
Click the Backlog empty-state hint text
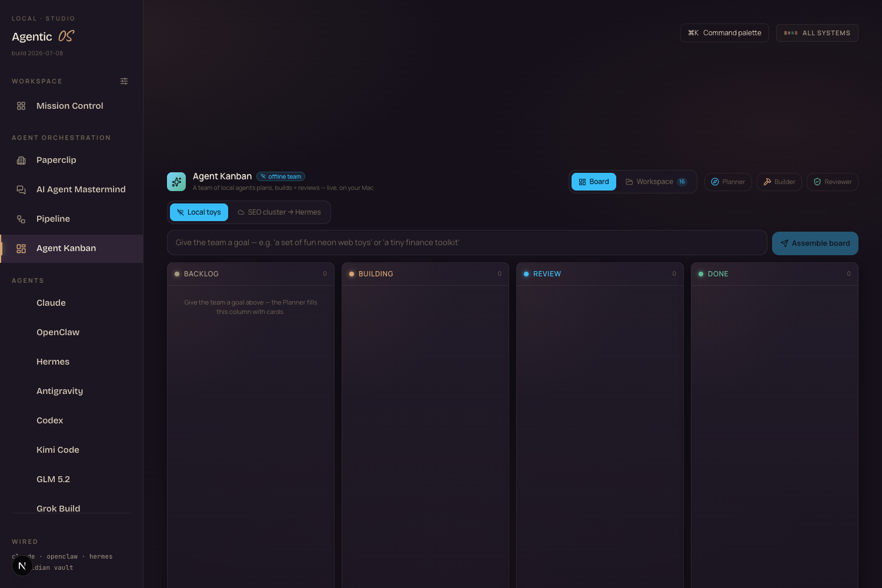pyautogui.click(x=250, y=307)
